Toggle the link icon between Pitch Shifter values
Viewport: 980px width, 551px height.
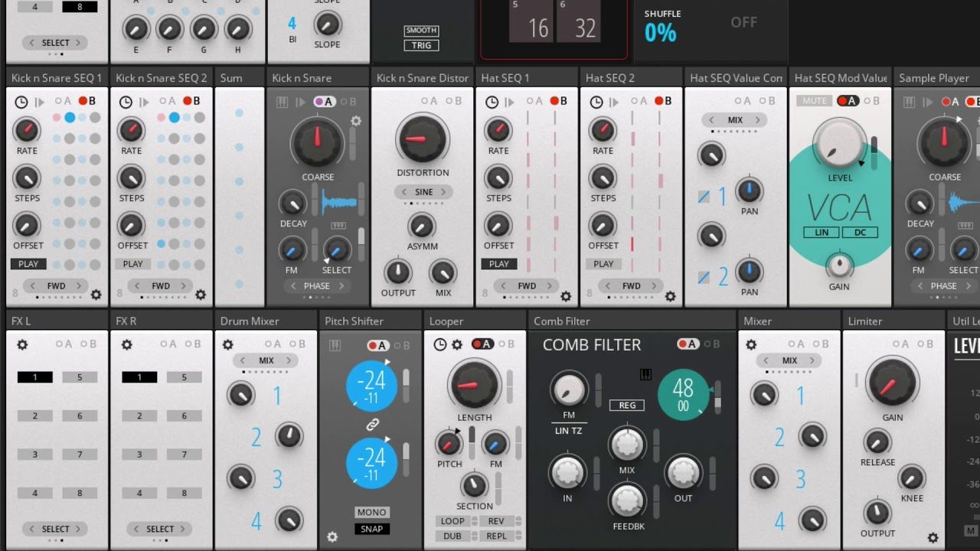tap(372, 425)
